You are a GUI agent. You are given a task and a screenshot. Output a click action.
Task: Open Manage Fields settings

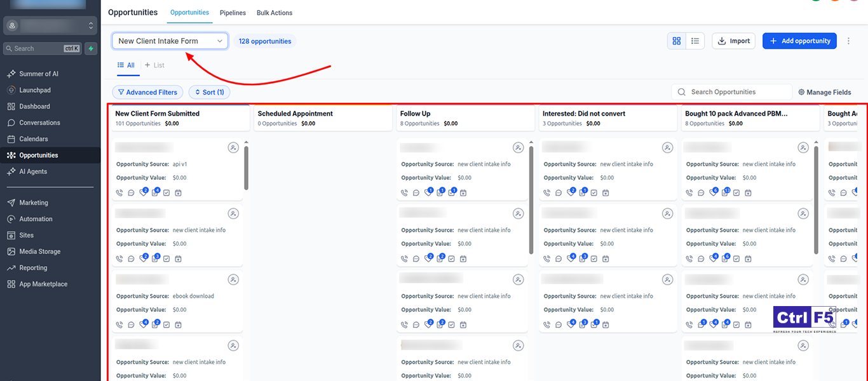(824, 92)
